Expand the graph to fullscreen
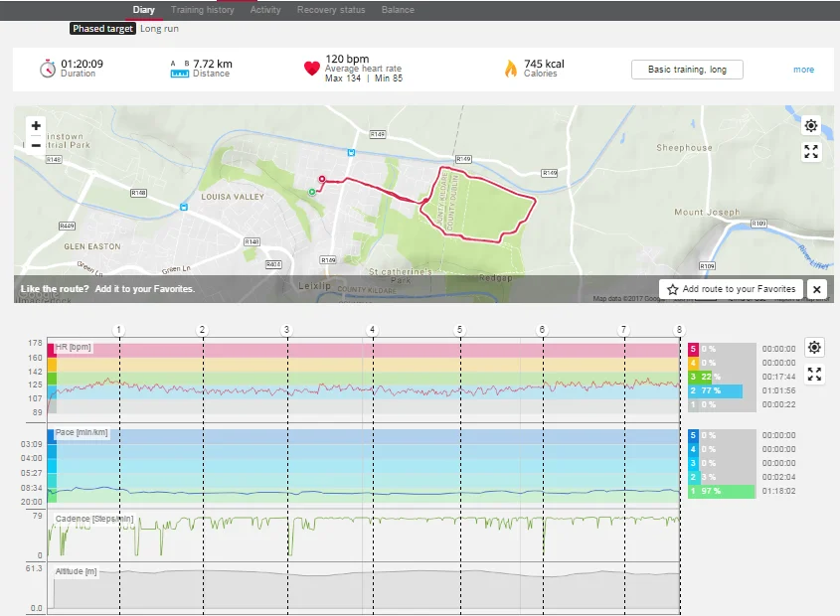This screenshot has width=840, height=616. (814, 374)
